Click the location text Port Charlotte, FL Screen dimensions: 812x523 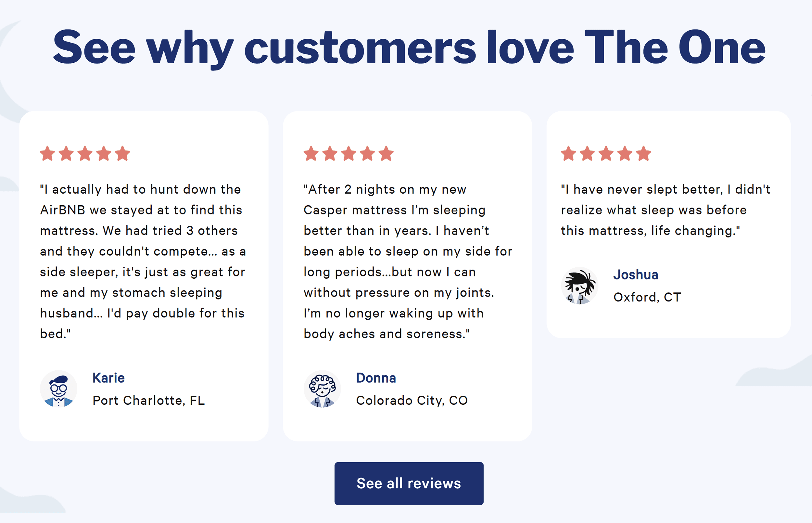tap(148, 401)
